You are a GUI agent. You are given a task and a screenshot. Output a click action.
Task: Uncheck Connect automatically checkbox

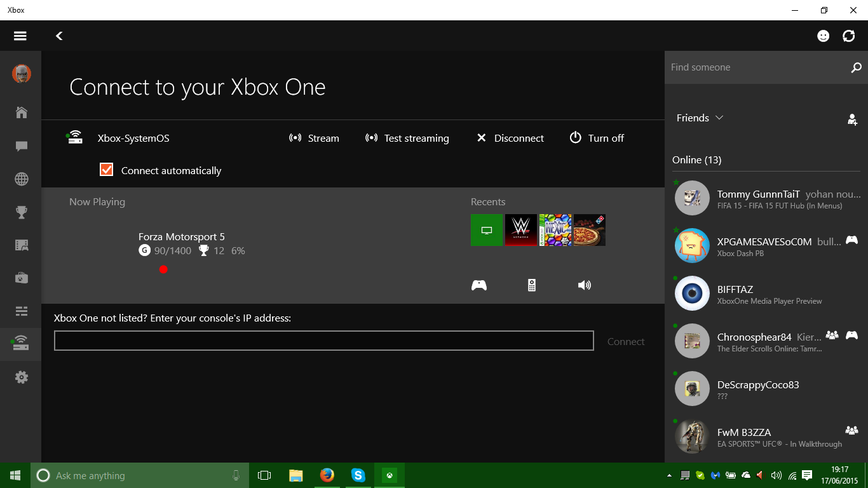click(x=107, y=170)
